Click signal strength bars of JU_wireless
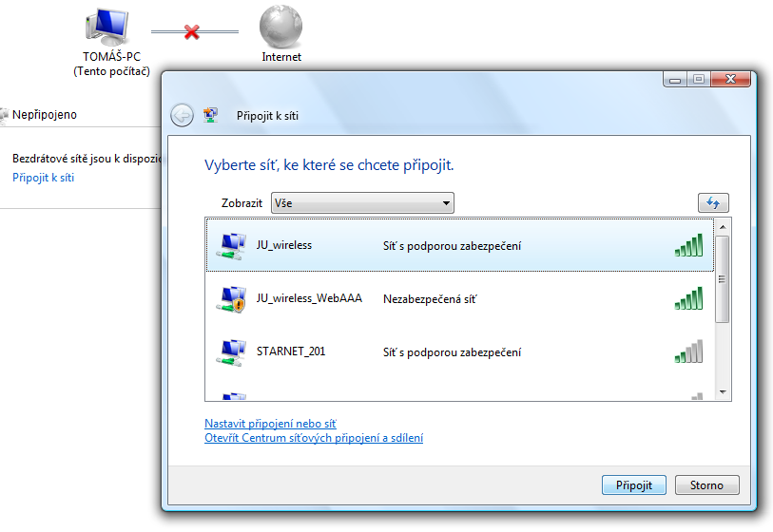Image resolution: width=773 pixels, height=532 pixels. [688, 245]
